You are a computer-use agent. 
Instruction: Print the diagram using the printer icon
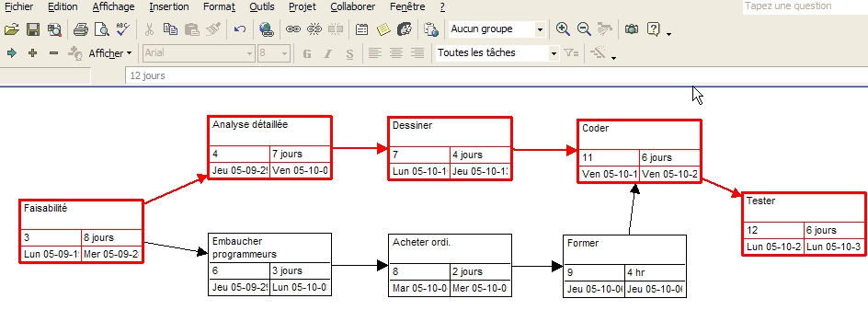80,29
